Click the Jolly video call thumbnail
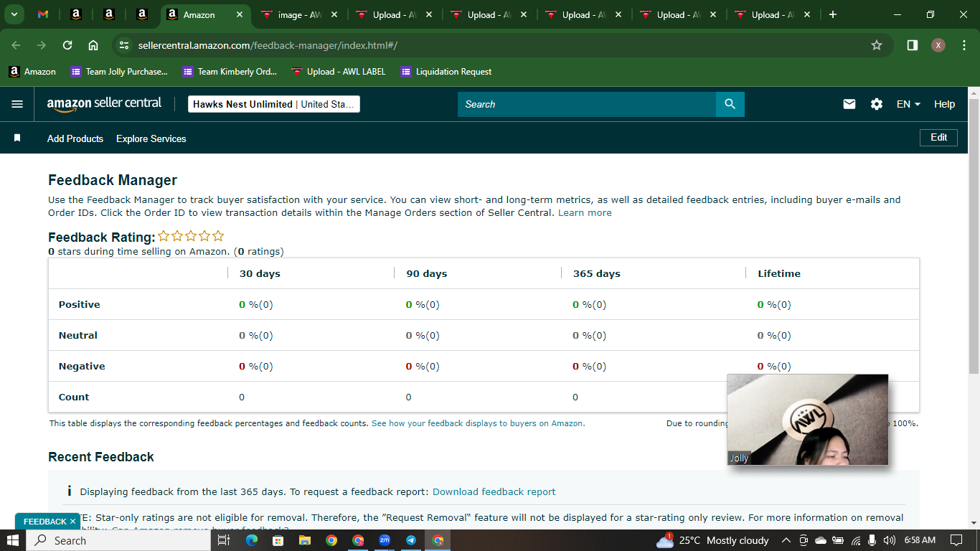 (x=808, y=420)
